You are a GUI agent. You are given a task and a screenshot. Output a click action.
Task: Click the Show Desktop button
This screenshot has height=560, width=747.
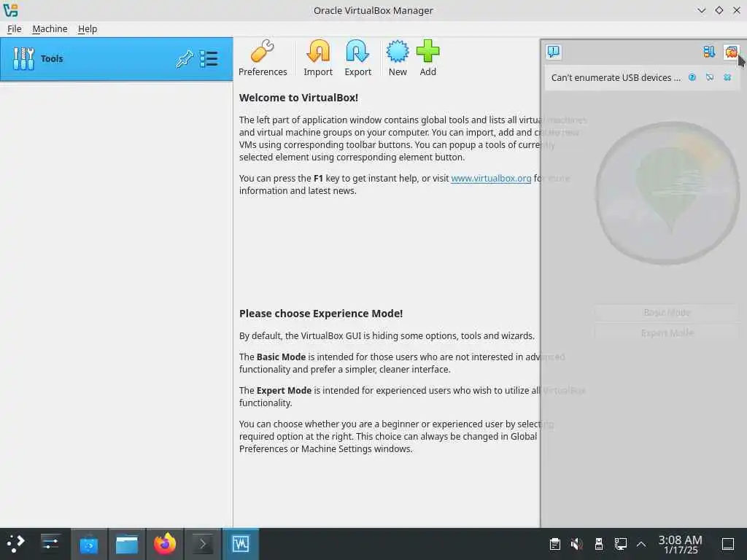click(728, 544)
